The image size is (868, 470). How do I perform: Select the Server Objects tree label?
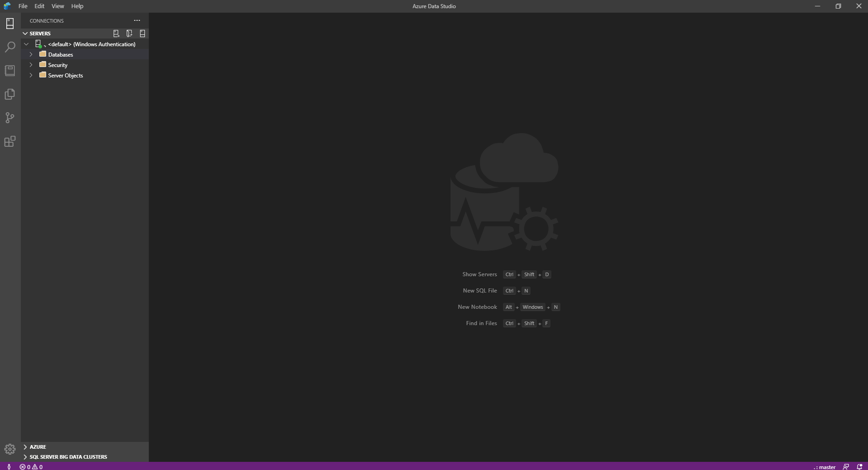tap(66, 76)
